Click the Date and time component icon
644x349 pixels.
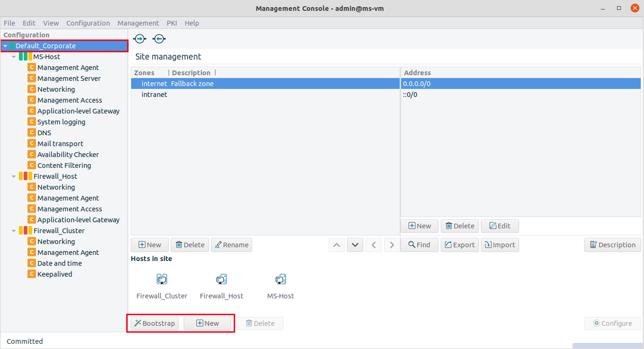pyautogui.click(x=32, y=263)
